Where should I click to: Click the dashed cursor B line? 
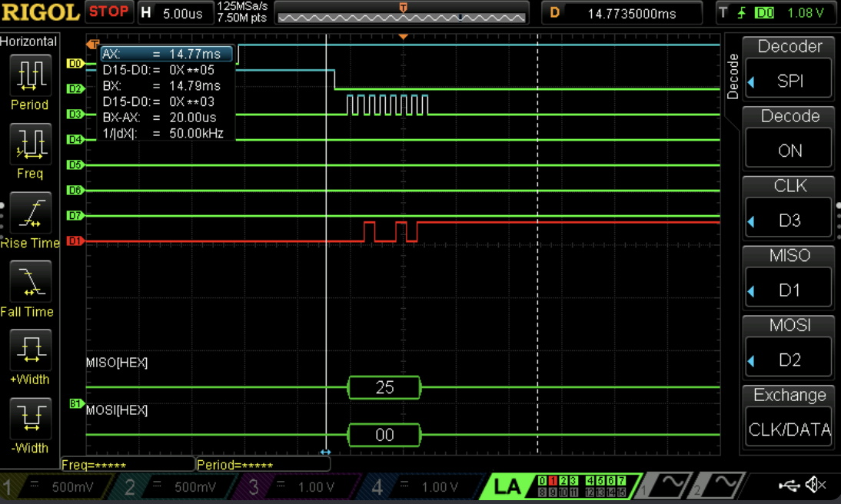click(x=537, y=244)
